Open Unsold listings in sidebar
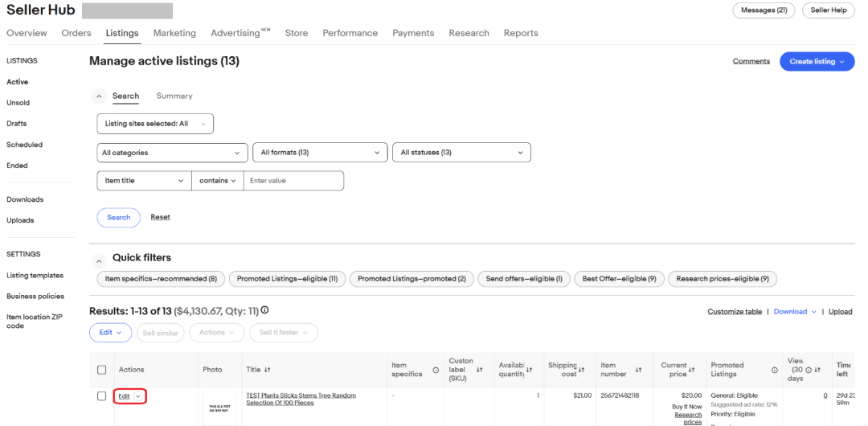Screen dimensions: 868x426 click(x=18, y=103)
